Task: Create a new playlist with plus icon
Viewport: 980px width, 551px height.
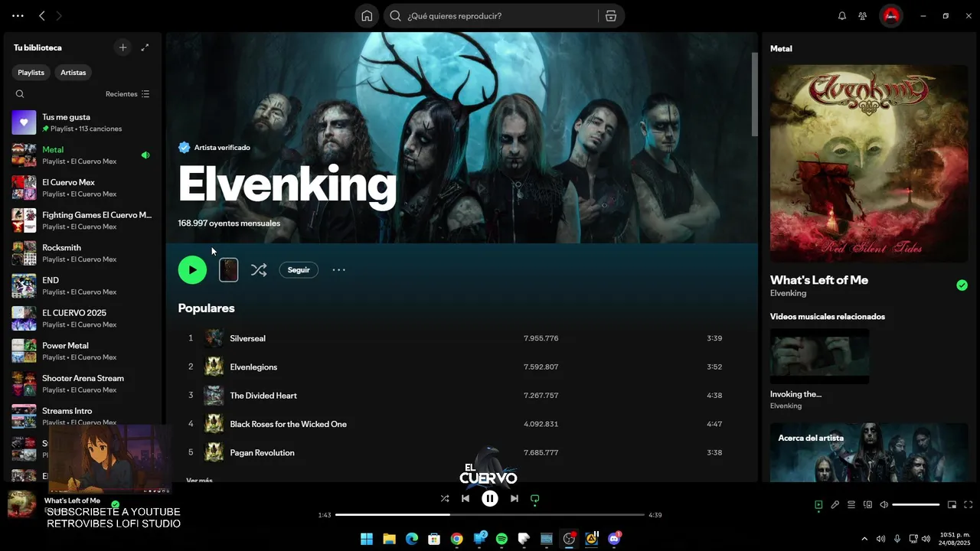Action: (122, 47)
